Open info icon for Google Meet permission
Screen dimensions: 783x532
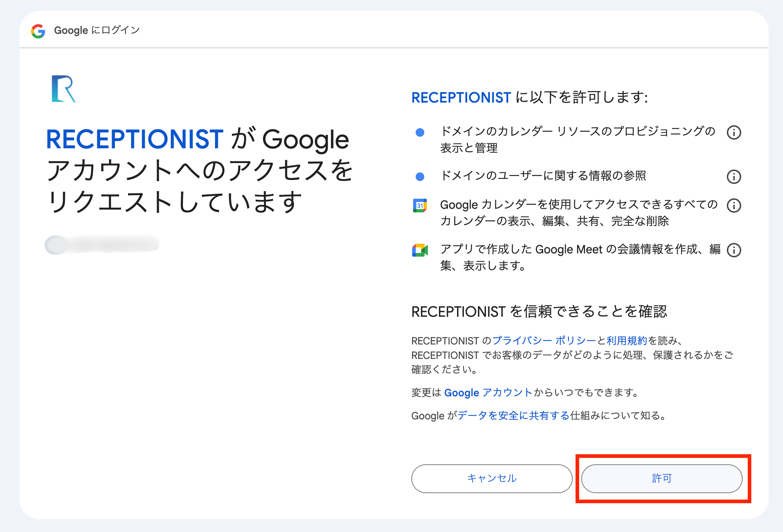tap(734, 250)
